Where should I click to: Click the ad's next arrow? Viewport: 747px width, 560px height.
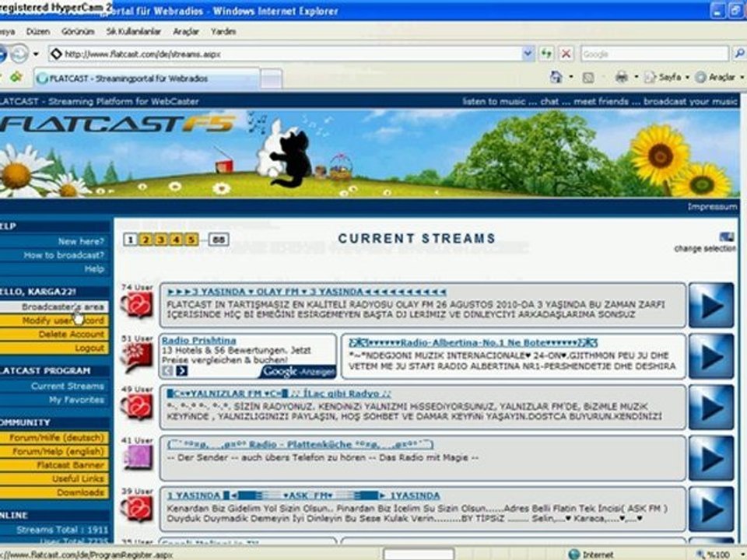[x=182, y=370]
